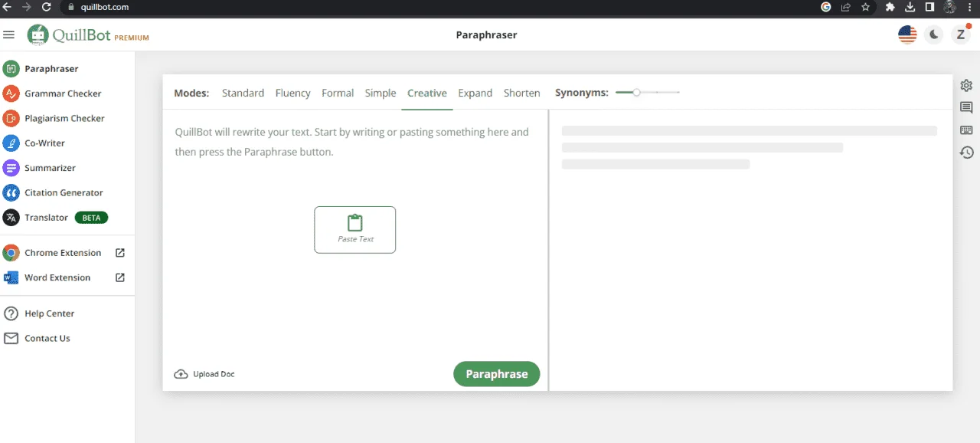Click the clipboard paste icon
980x443 pixels.
pos(355,223)
